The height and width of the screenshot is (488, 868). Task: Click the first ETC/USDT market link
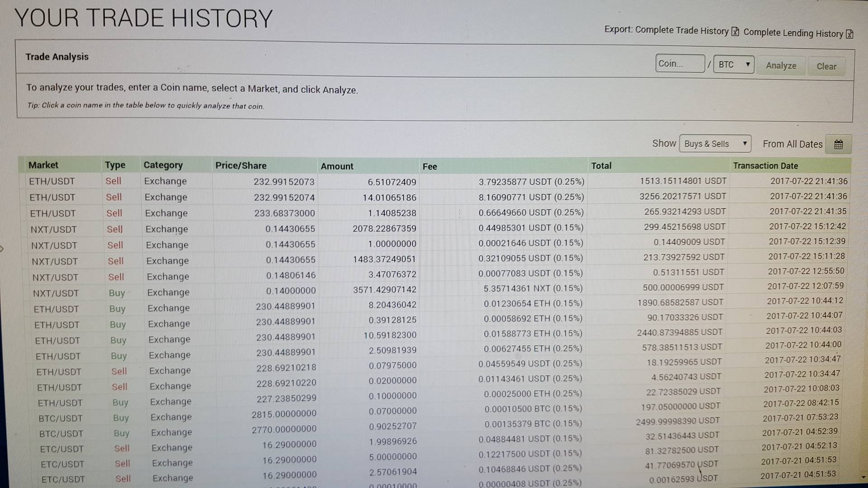[61, 449]
